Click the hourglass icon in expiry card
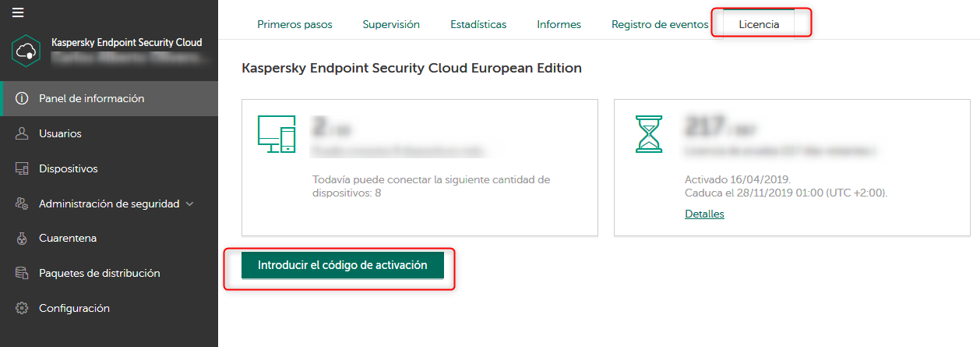This screenshot has width=980, height=347. click(x=648, y=134)
